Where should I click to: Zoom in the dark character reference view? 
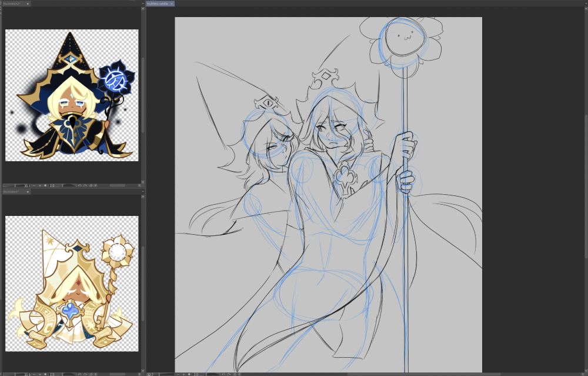[x=40, y=186]
